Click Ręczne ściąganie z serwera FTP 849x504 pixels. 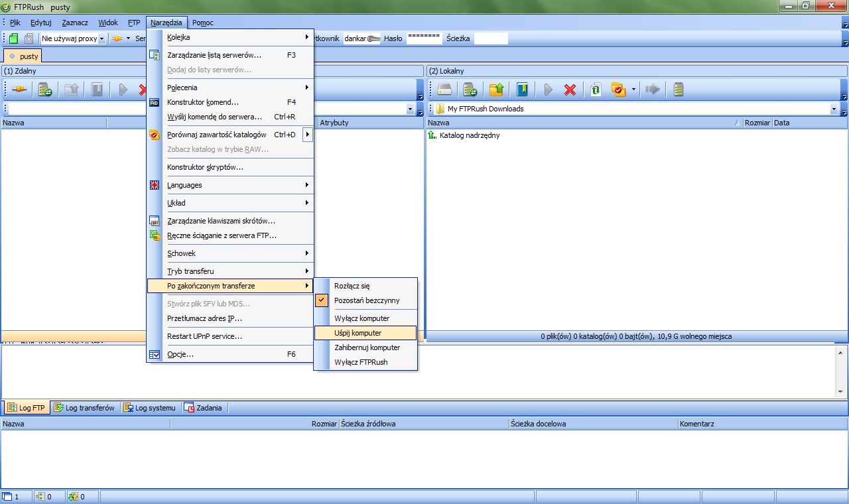[230, 235]
